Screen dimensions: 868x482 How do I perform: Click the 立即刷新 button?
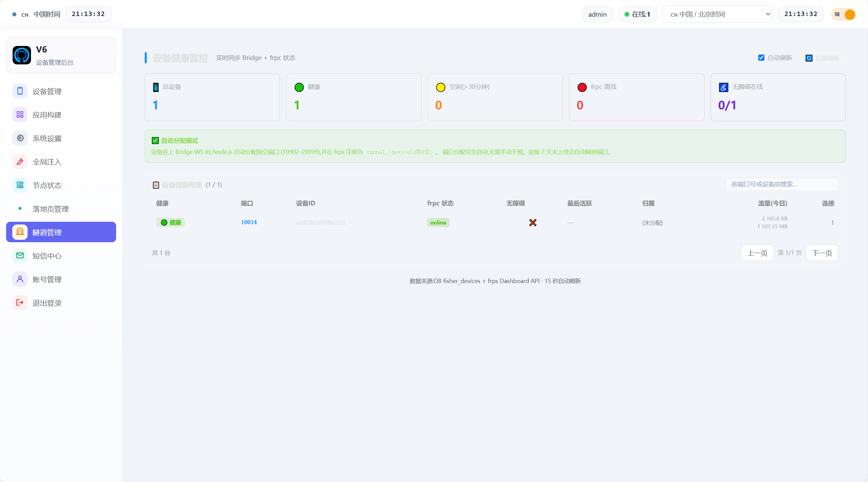[x=823, y=58]
